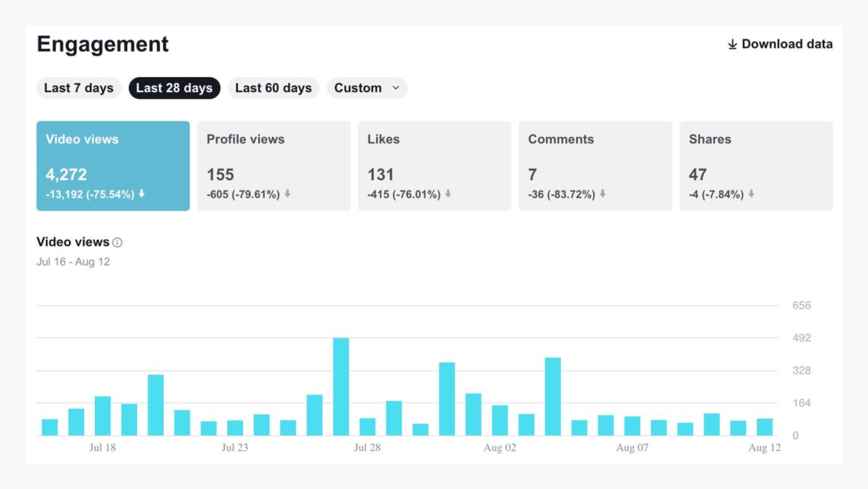Click the Video views chart title
868x489 pixels.
pyautogui.click(x=73, y=242)
